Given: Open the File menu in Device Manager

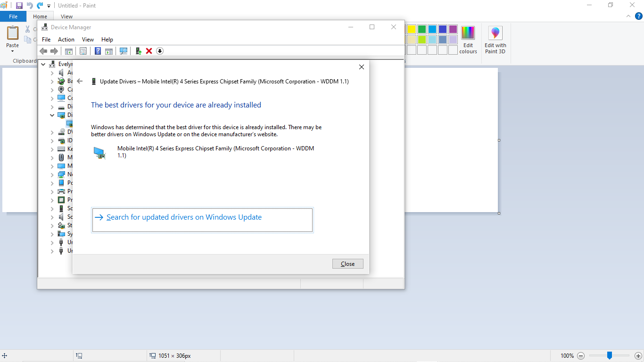Looking at the screenshot, I should pos(46,40).
